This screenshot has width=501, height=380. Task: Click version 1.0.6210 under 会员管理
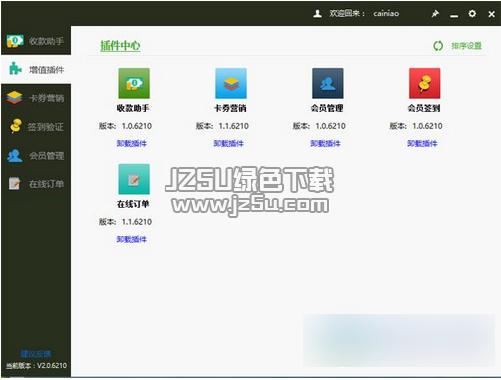(x=330, y=126)
